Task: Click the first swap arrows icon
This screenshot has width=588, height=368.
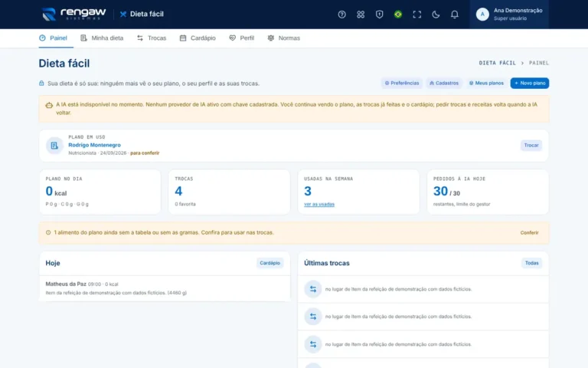Action: (312, 289)
